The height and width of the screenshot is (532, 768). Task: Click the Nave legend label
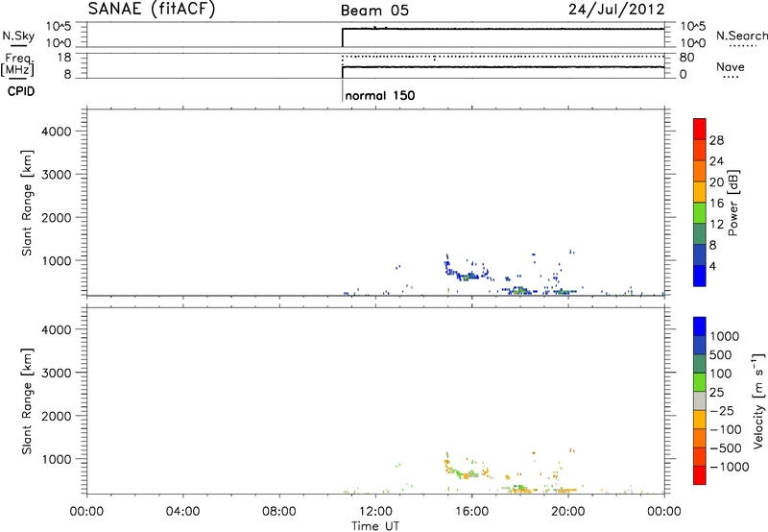point(730,66)
